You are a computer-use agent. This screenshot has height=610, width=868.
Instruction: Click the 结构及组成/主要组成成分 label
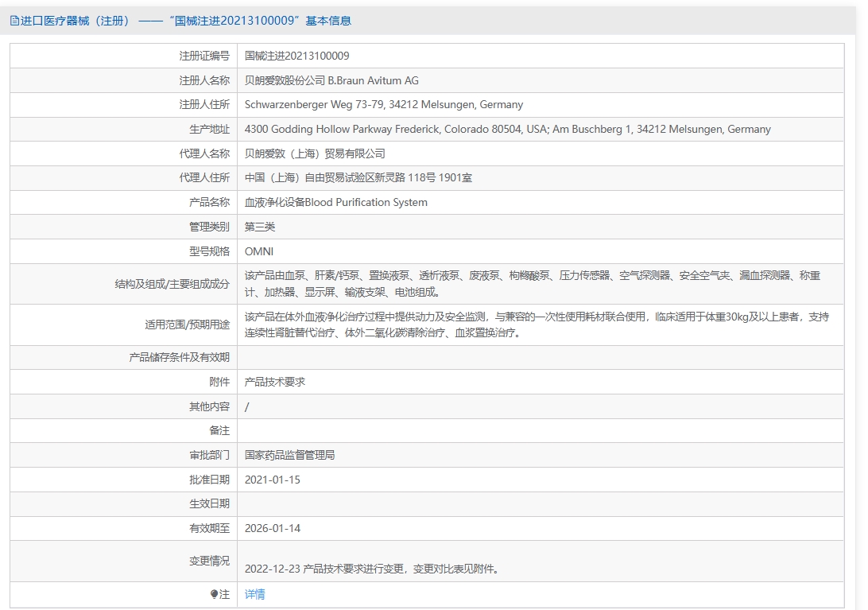(172, 284)
